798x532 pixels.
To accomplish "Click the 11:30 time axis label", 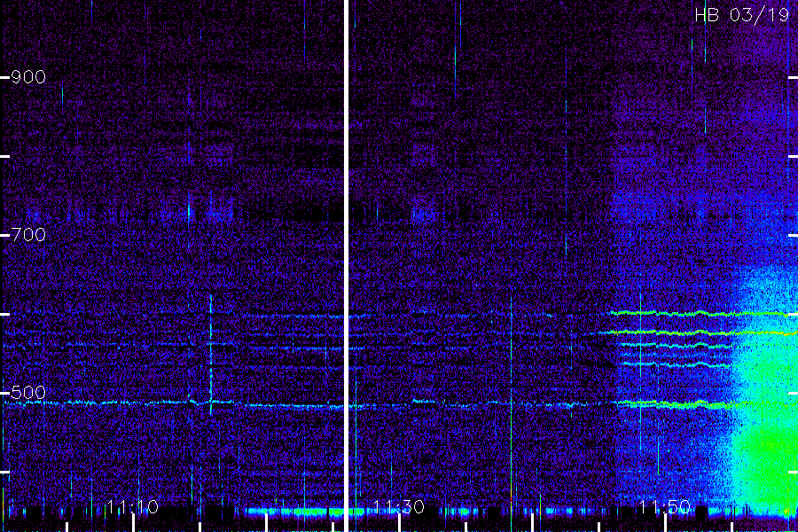I will (398, 507).
